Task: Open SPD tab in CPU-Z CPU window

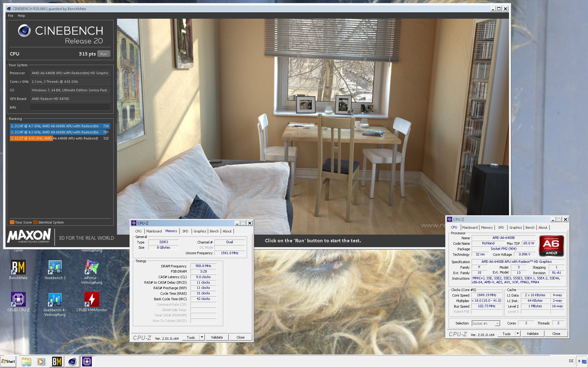Action: click(501, 228)
